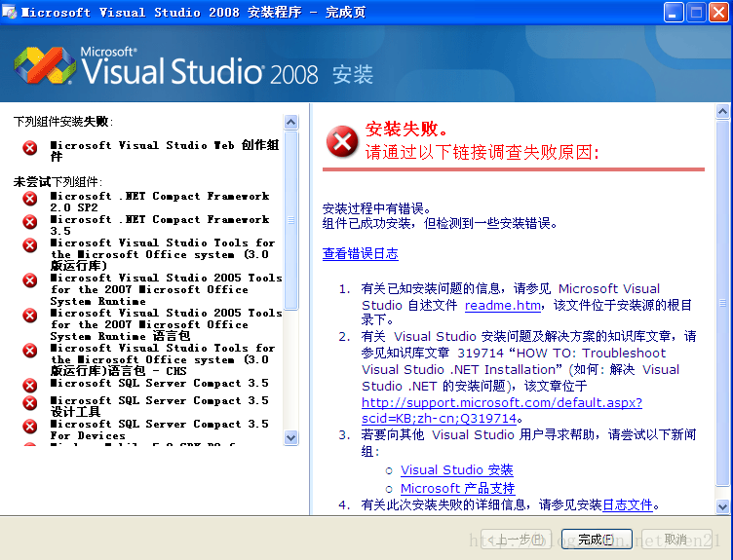Open the Visual Studio 安装 newsgroup link
The height and width of the screenshot is (560, 733).
click(457, 469)
